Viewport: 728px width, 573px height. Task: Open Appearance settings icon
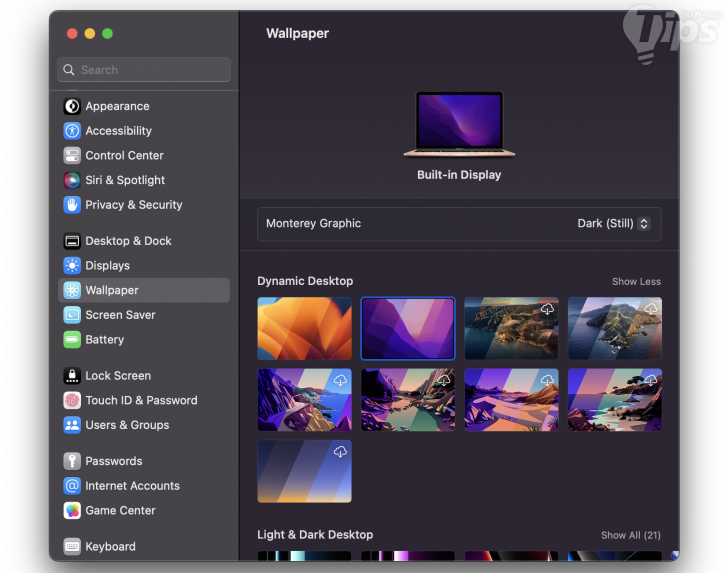[x=72, y=106]
